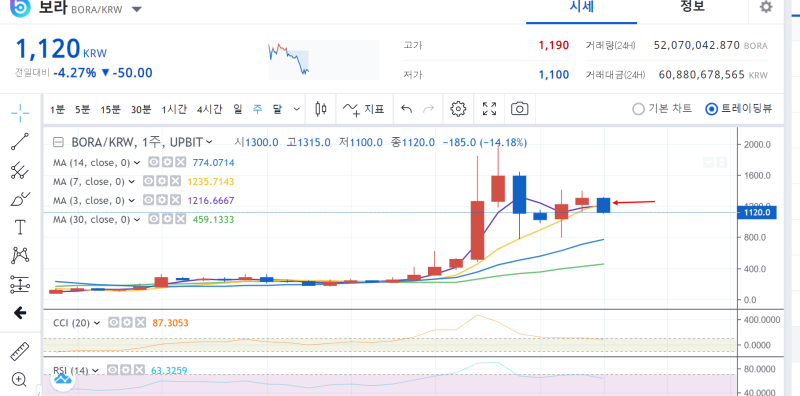Select the ruler measure tool

coord(20,351)
